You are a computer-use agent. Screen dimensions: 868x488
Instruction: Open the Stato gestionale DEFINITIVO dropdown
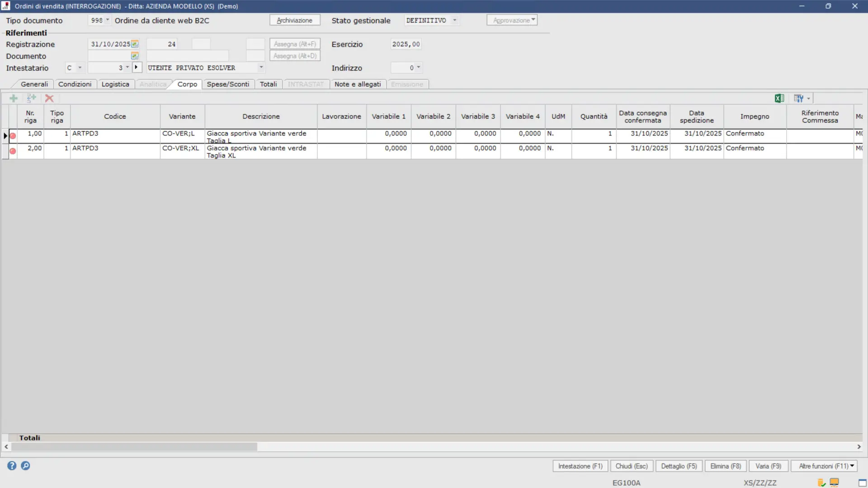click(x=455, y=20)
